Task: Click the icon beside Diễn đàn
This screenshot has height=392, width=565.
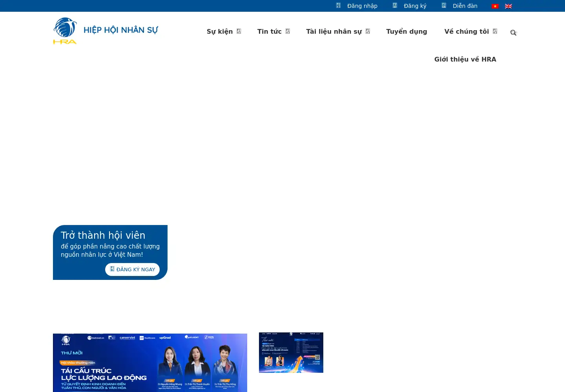Action: coord(444,5)
